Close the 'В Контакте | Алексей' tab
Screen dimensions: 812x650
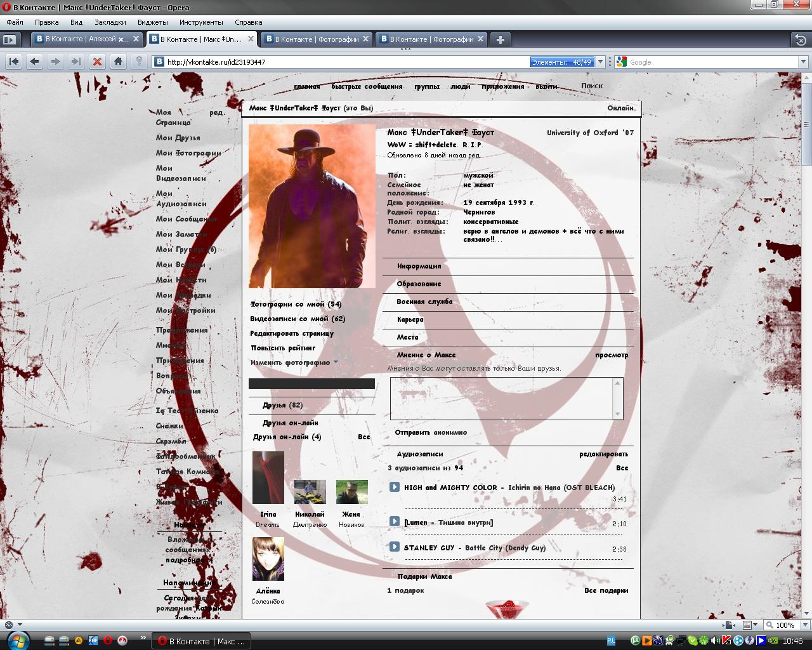point(136,39)
